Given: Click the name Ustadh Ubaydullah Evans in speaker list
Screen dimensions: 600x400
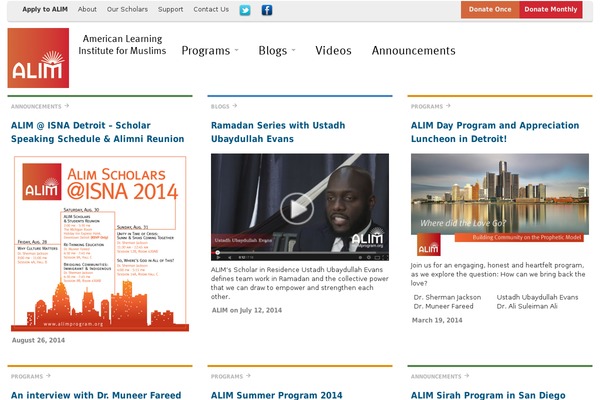Looking at the screenshot, I should 537,297.
